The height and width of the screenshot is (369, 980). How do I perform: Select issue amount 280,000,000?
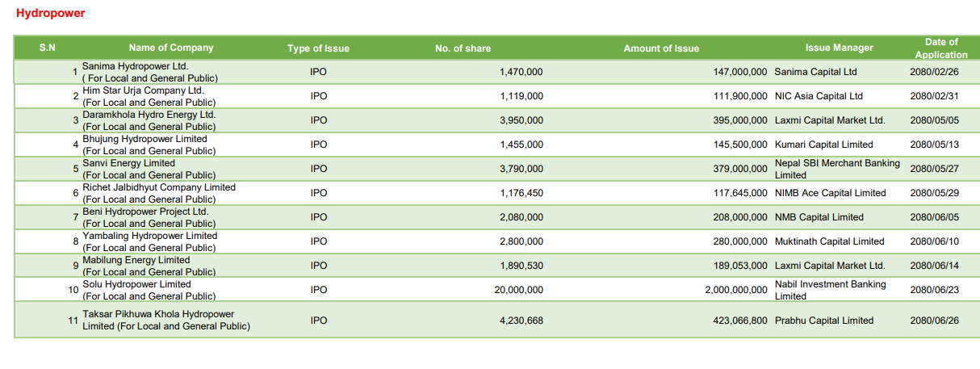[740, 241]
